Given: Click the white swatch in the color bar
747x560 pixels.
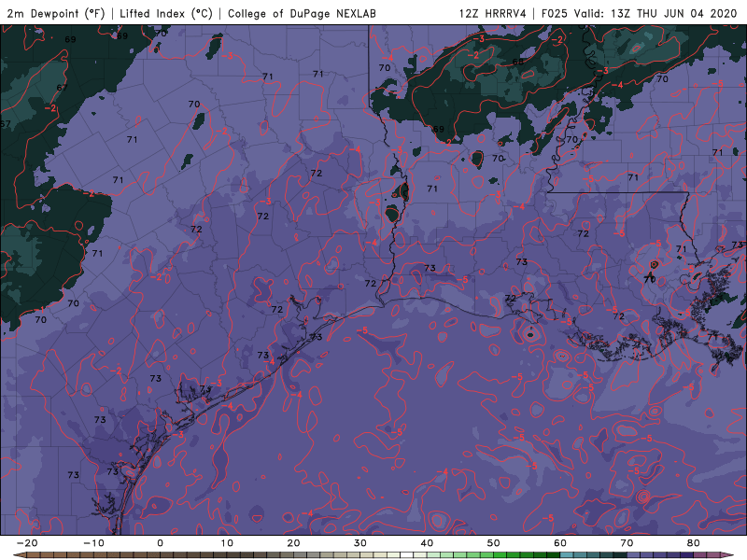Looking at the screenshot, I should (x=407, y=555).
